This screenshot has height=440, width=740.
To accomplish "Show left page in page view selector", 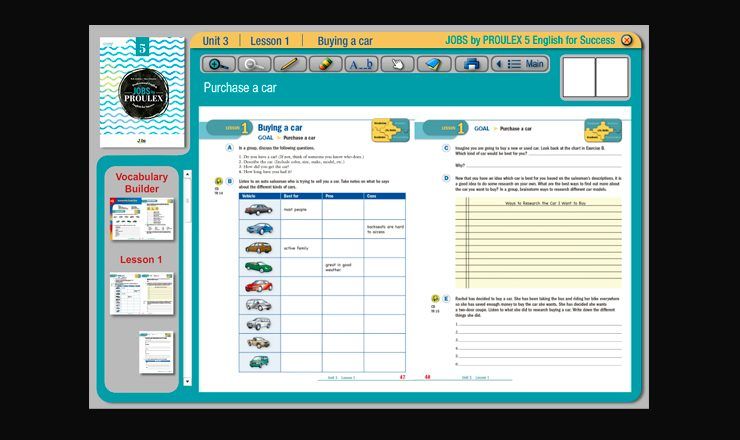I will (x=579, y=77).
